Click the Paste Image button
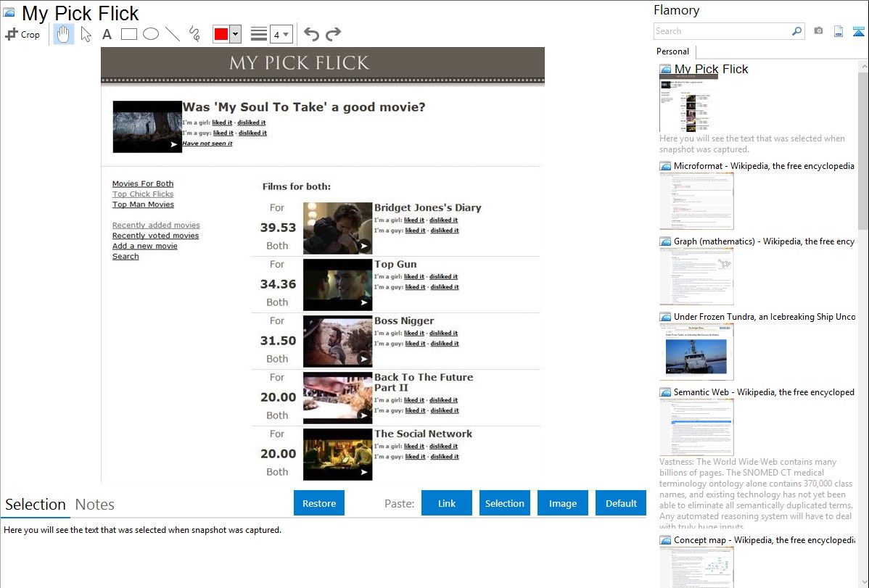 (563, 503)
